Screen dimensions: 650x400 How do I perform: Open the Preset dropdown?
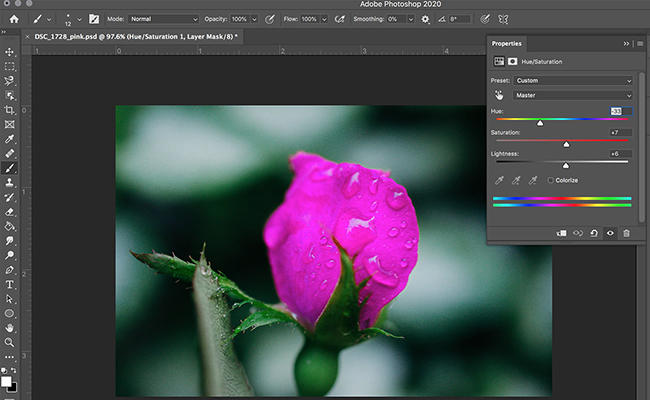coord(573,80)
